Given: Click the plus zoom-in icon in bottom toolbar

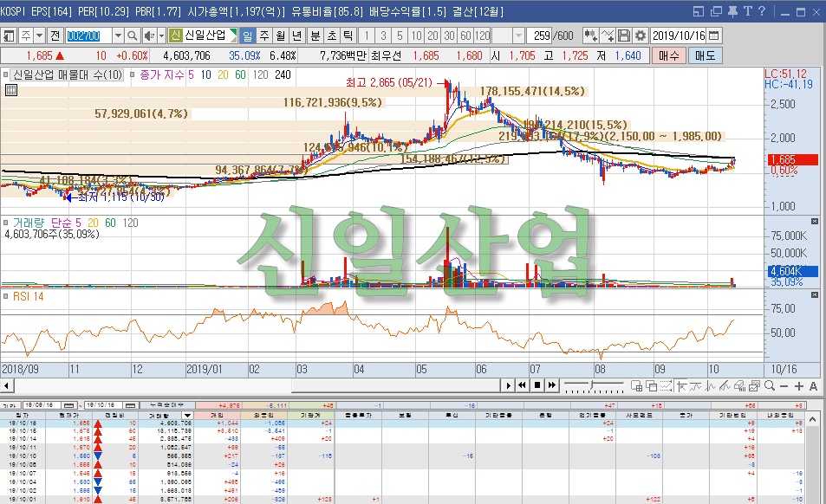Looking at the screenshot, I should (798, 386).
